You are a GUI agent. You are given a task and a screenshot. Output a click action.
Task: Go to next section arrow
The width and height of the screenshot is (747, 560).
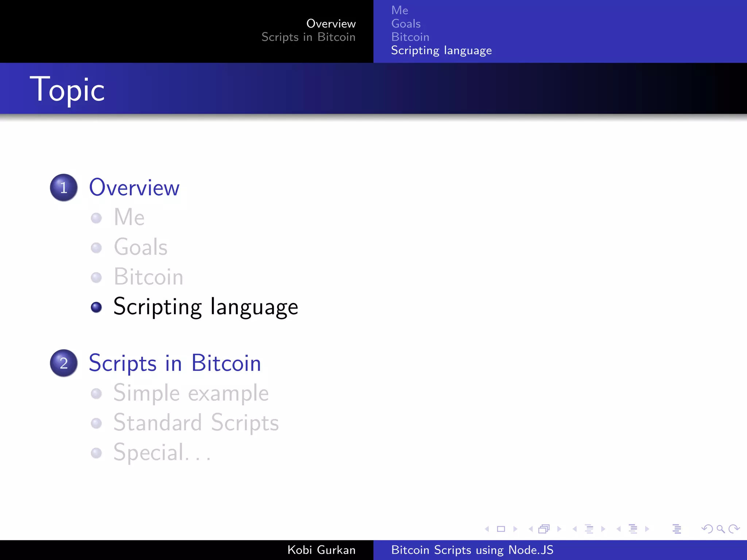coord(647,529)
